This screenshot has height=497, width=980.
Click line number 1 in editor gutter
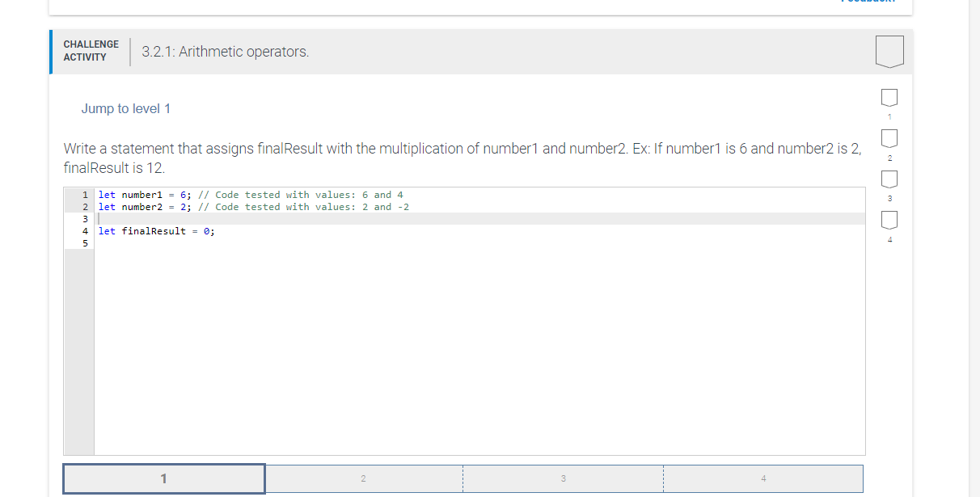85,195
